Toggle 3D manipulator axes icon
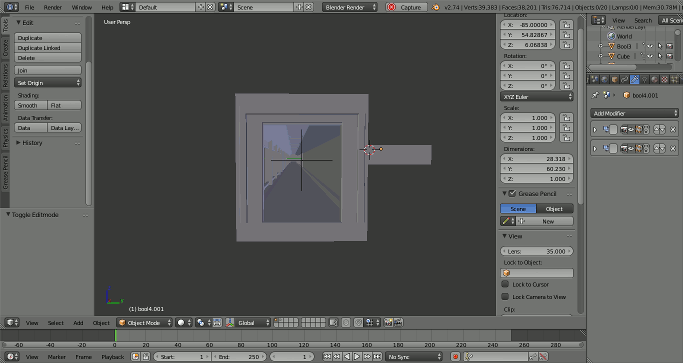This screenshot has height=363, width=683. click(230, 323)
